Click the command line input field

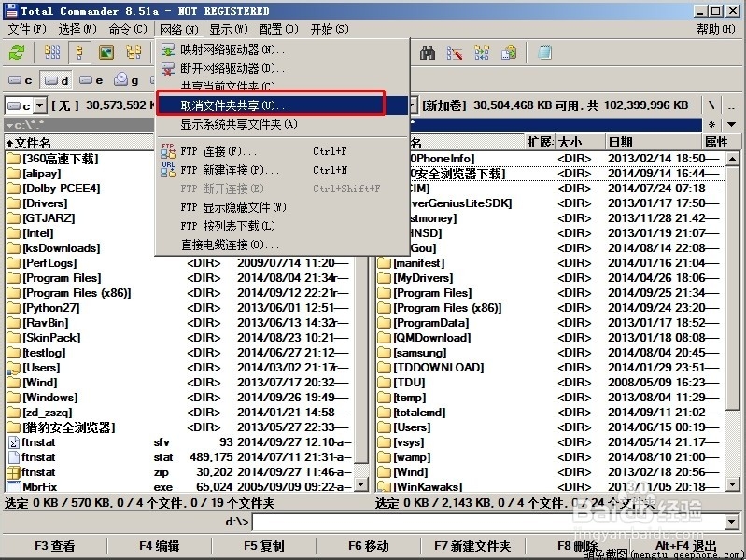489,523
